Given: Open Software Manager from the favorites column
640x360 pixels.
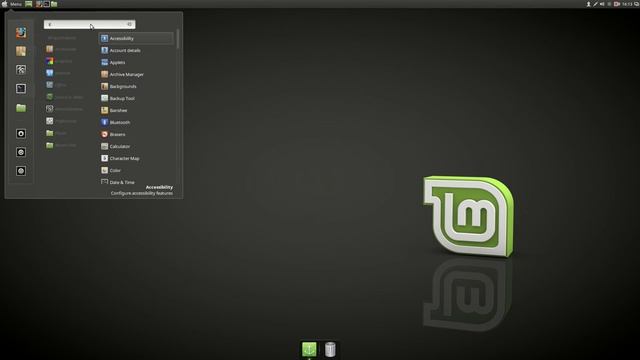Looking at the screenshot, I should pyautogui.click(x=21, y=51).
